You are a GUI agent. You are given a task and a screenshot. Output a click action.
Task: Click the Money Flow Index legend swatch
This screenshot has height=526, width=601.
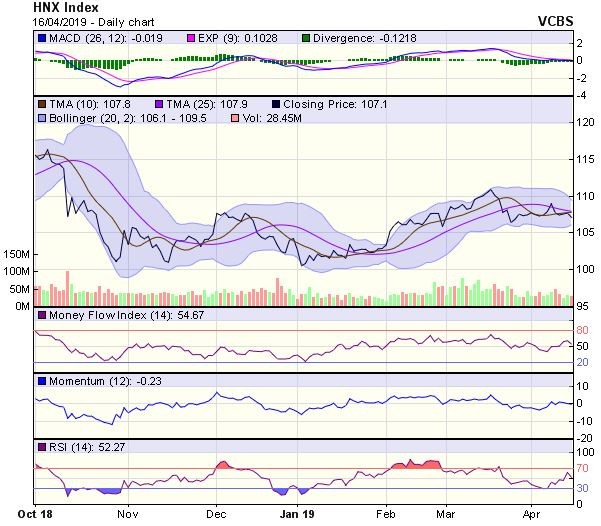(x=42, y=316)
